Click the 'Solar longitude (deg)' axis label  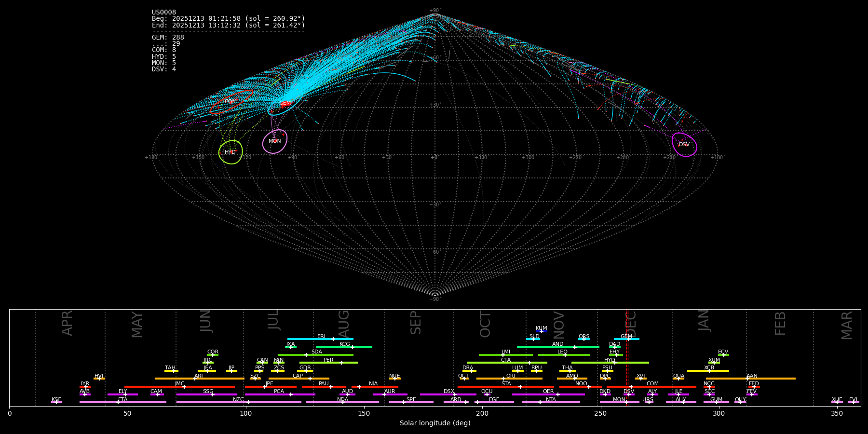(434, 423)
